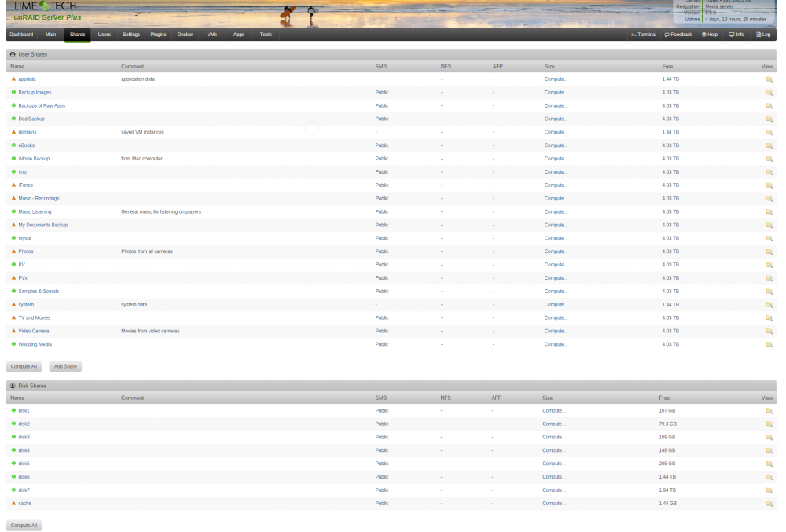The width and height of the screenshot is (786, 532).
Task: Open the appdata share settings
Action: pos(27,79)
